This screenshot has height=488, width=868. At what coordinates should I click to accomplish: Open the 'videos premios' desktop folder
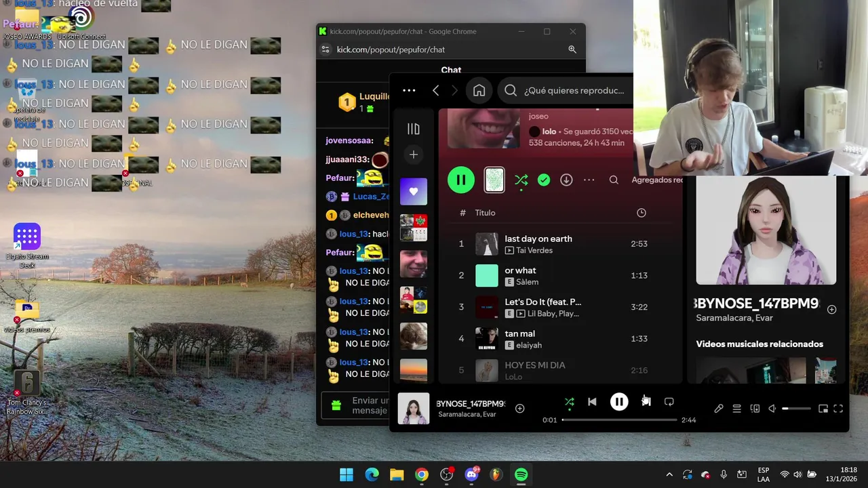[27, 317]
